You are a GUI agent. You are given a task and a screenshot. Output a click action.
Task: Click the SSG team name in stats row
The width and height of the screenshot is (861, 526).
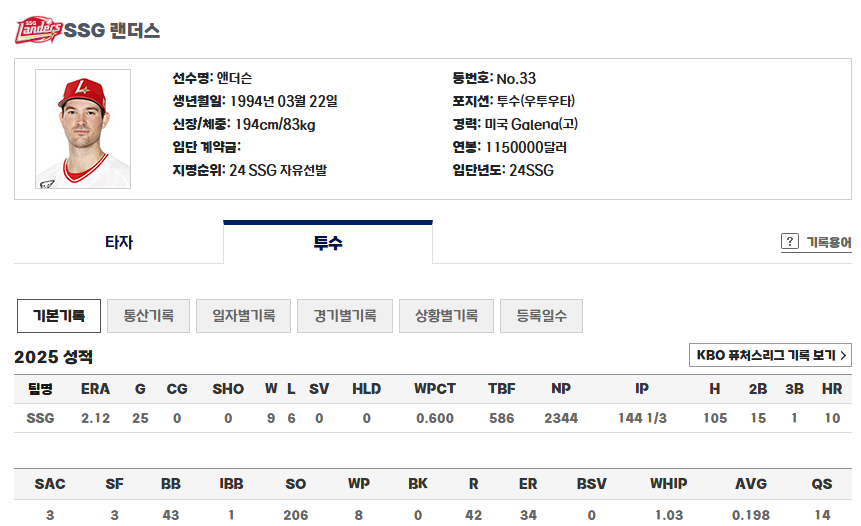tap(40, 418)
